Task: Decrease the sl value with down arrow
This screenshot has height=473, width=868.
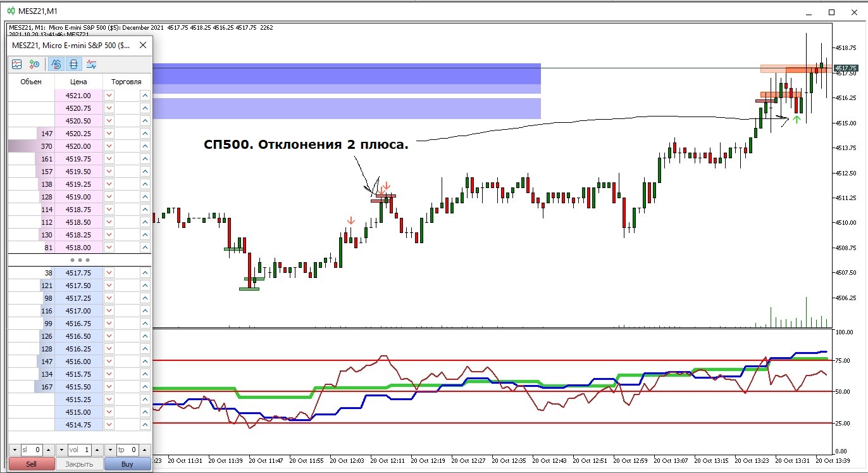Action: [x=14, y=450]
